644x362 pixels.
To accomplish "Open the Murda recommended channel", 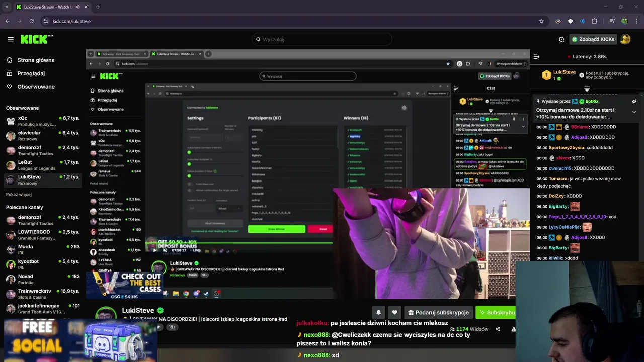I will coord(43,249).
